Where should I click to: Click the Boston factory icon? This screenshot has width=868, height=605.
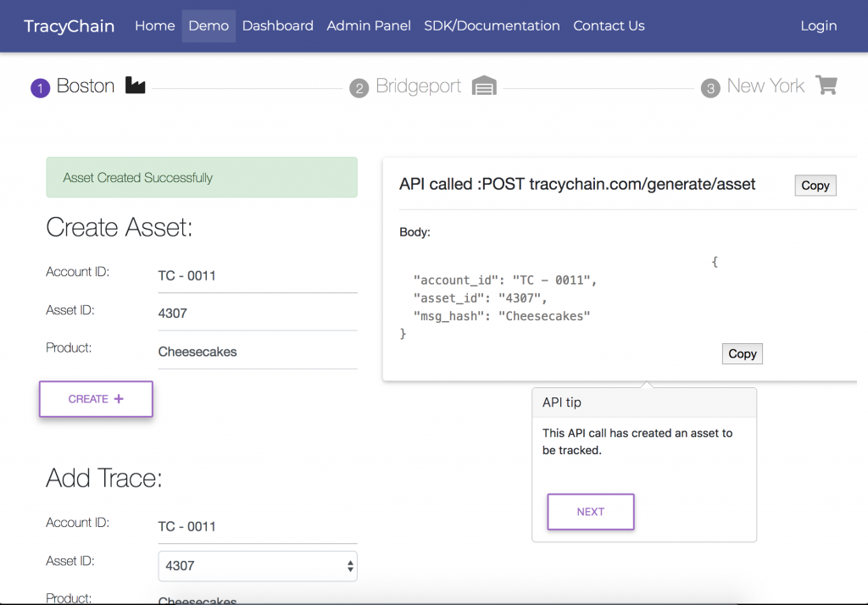tap(136, 85)
